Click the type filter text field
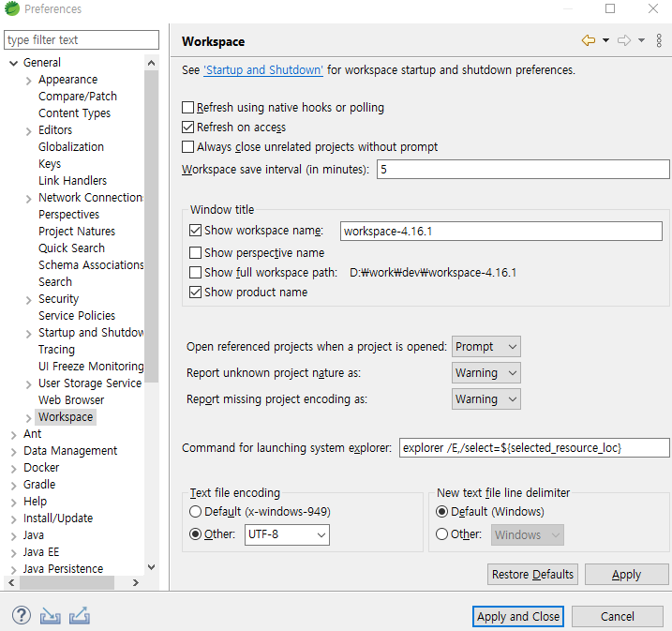672x631 pixels. pyautogui.click(x=82, y=40)
